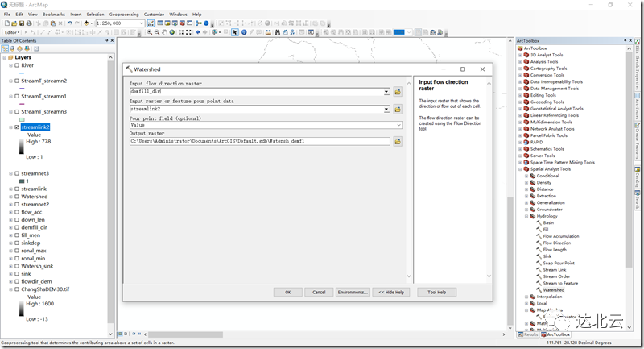Open the Geoprocessing menu
Image resolution: width=644 pixels, height=349 pixels.
pos(124,14)
